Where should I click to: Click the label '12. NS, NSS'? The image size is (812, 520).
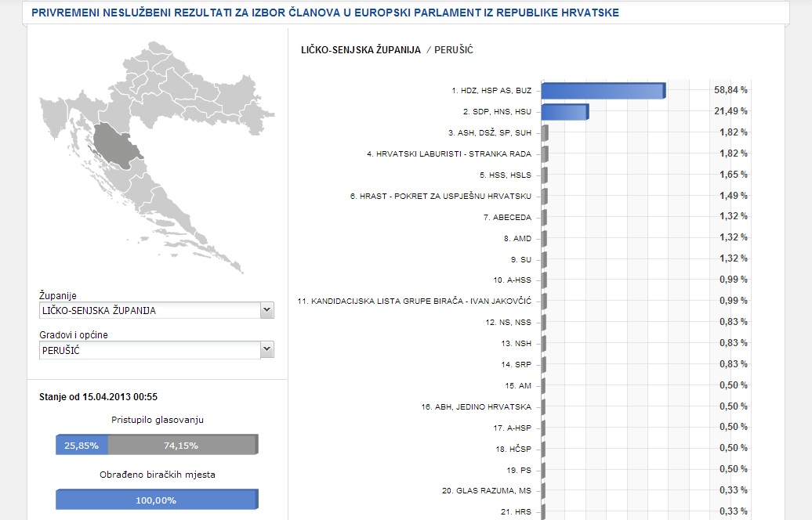(x=509, y=323)
